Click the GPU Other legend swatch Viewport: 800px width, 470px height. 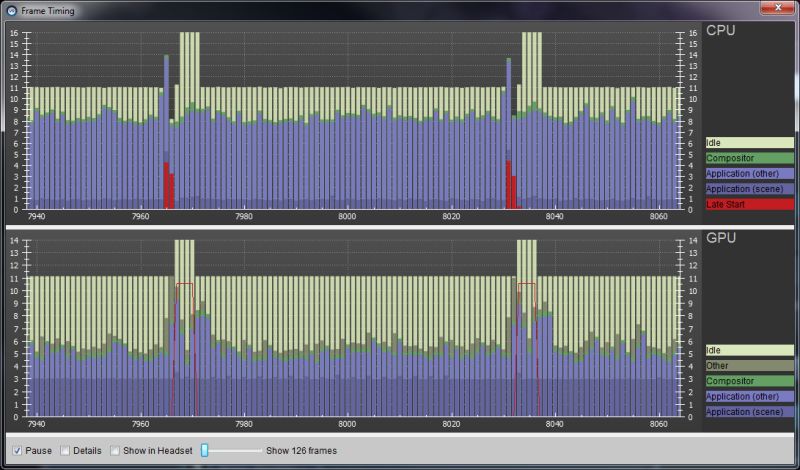pos(749,365)
